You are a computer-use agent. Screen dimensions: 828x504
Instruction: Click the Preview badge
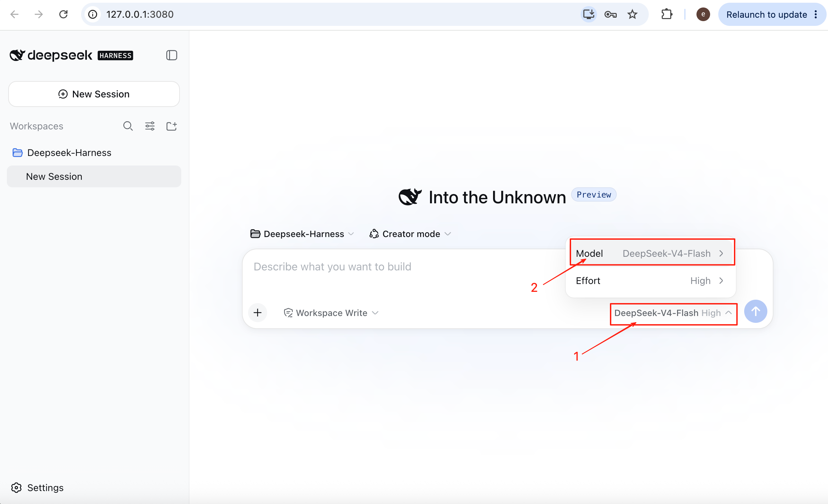pyautogui.click(x=594, y=194)
